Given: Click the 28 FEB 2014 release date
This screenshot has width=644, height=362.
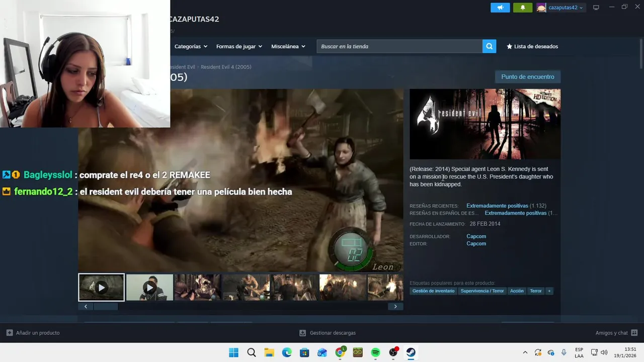Looking at the screenshot, I should [x=485, y=224].
